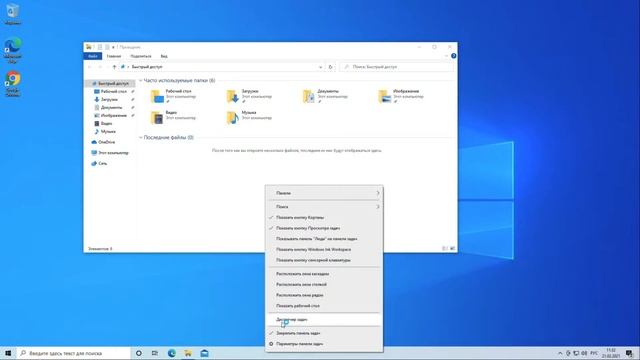Click the Back navigation arrow in Explorer
Image resolution: width=640 pixels, height=360 pixels.
point(90,67)
